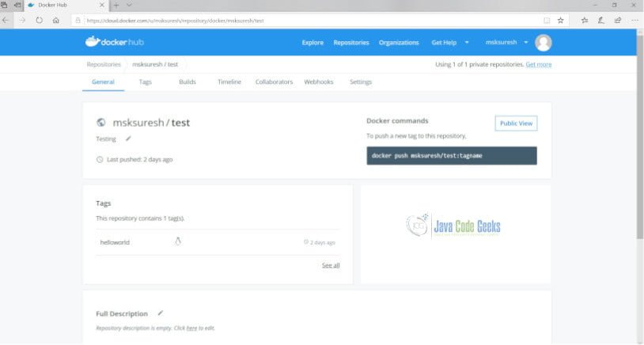Click the helloworld tag name
The image size is (644, 345).
coord(115,242)
